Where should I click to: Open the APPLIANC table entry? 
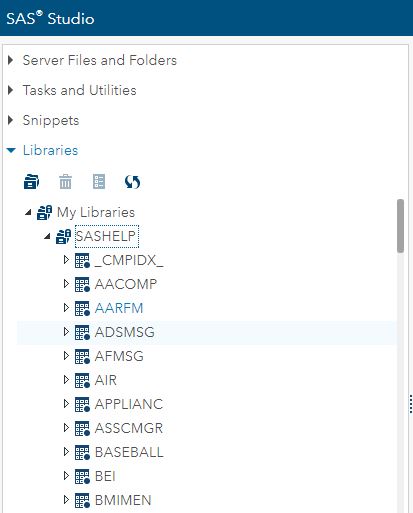[129, 404]
